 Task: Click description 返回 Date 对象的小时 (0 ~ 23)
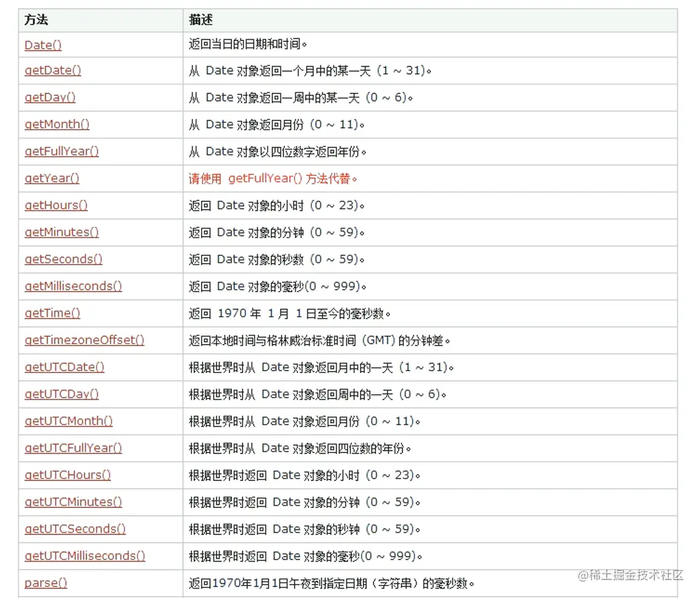pyautogui.click(x=276, y=206)
